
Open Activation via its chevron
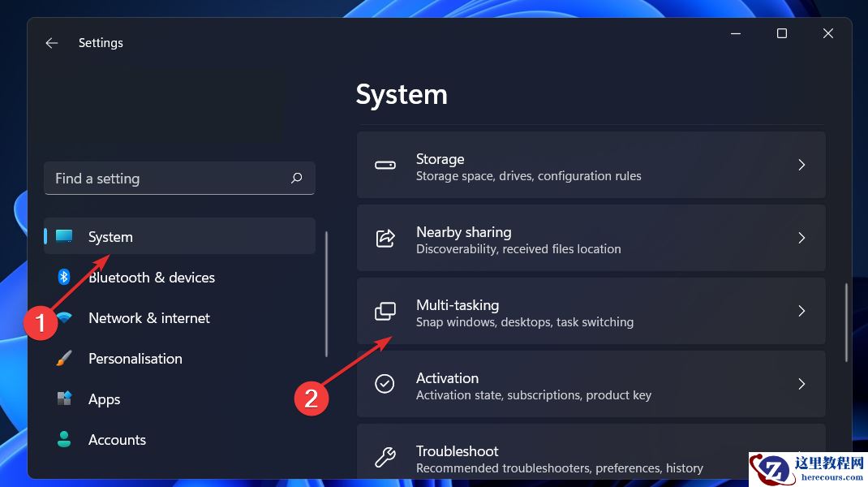click(801, 384)
